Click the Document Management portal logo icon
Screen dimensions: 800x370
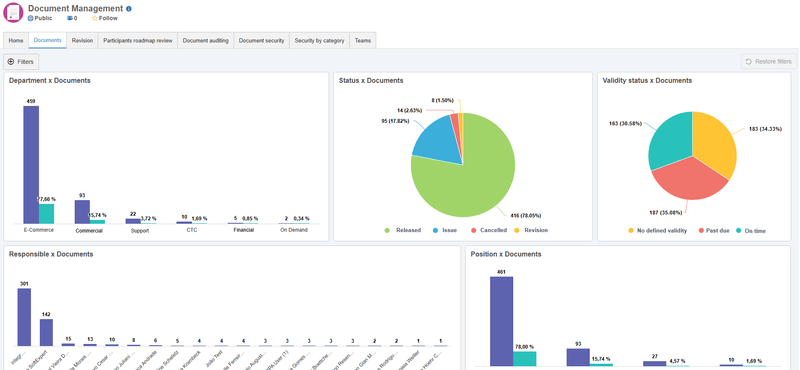click(13, 12)
